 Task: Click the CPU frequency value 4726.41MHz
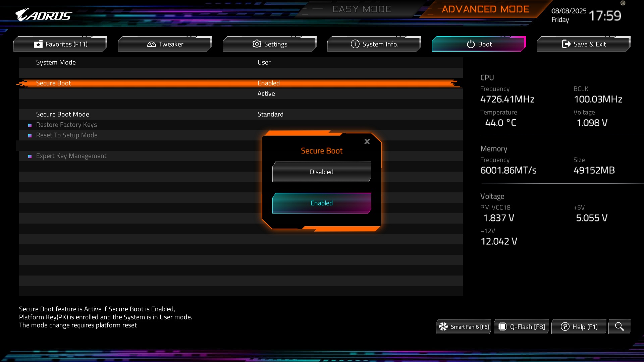click(x=507, y=99)
